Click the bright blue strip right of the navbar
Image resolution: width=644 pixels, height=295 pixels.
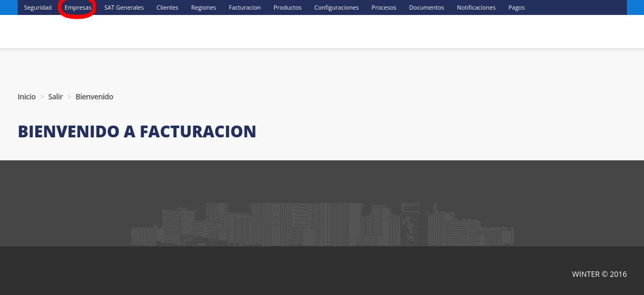coord(634,7)
